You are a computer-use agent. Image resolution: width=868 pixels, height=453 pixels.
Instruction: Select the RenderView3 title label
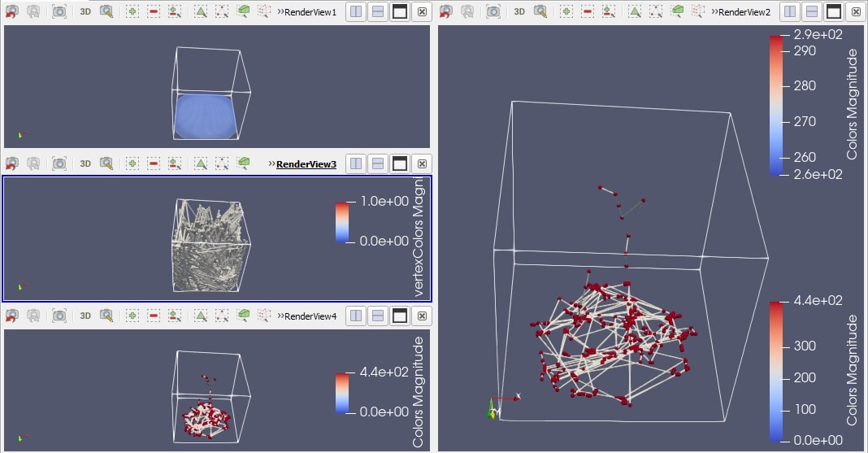click(306, 164)
